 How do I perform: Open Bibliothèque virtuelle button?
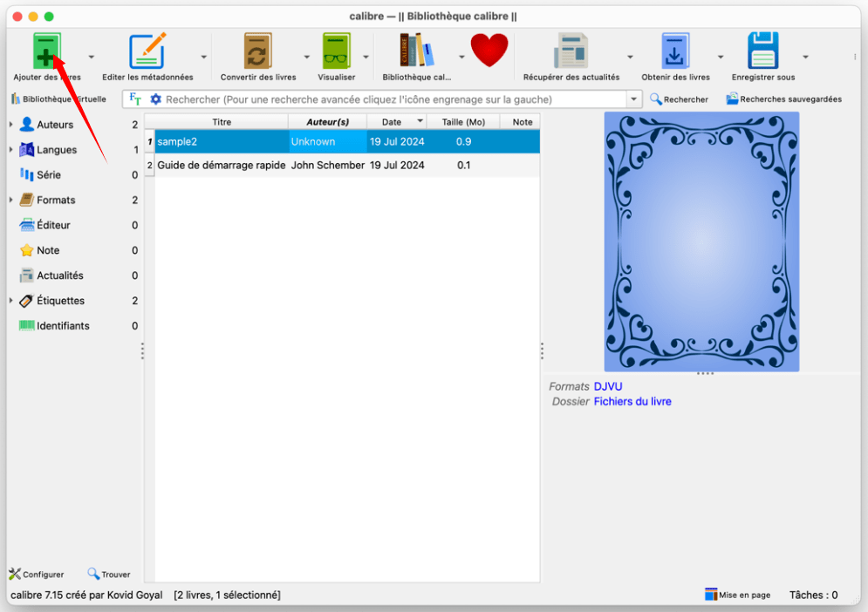(58, 99)
